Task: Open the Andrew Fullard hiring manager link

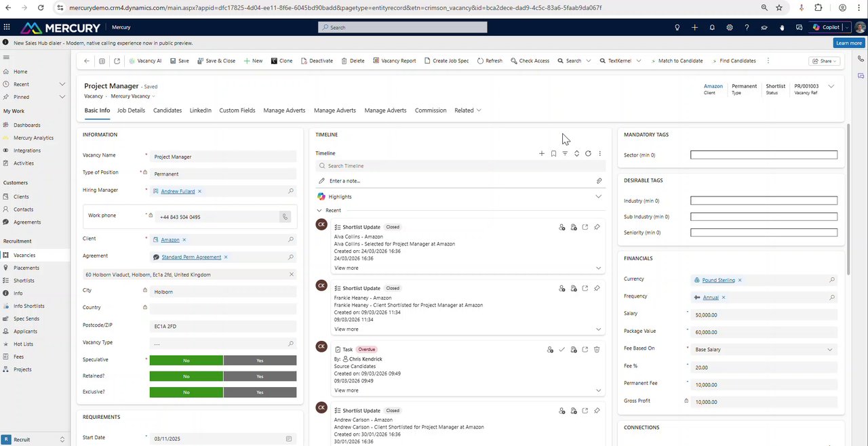Action: coord(178,191)
